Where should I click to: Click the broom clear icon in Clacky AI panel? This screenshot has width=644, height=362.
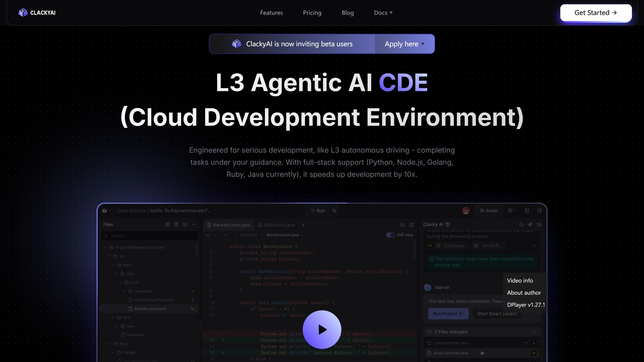(530, 224)
